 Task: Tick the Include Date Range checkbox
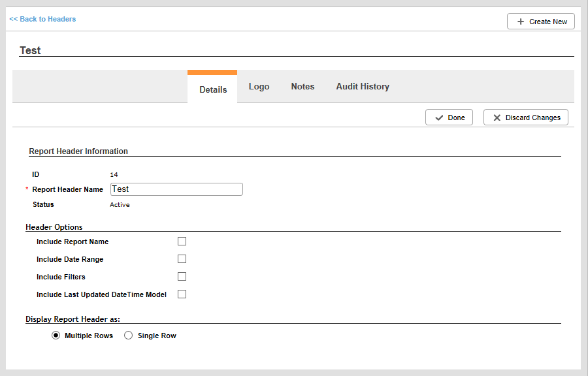pos(182,258)
